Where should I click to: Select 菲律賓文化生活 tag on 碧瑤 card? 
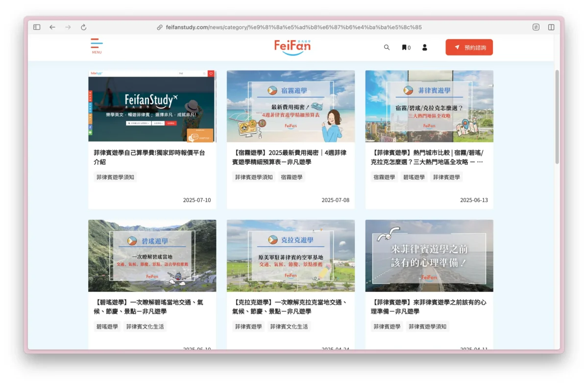pos(145,327)
